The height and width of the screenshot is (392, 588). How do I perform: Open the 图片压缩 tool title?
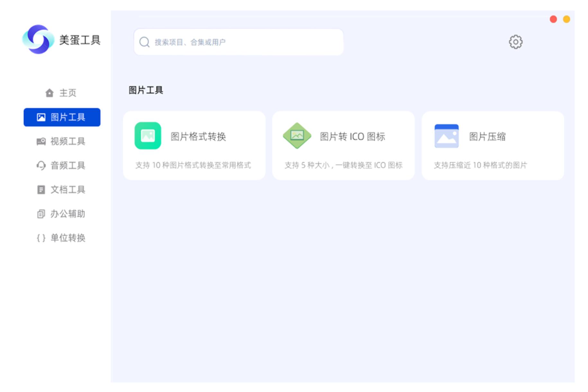click(487, 137)
